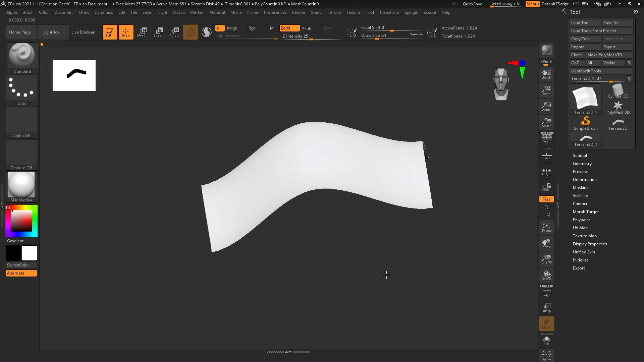Click Make PolyMesh3D button

pos(609,55)
